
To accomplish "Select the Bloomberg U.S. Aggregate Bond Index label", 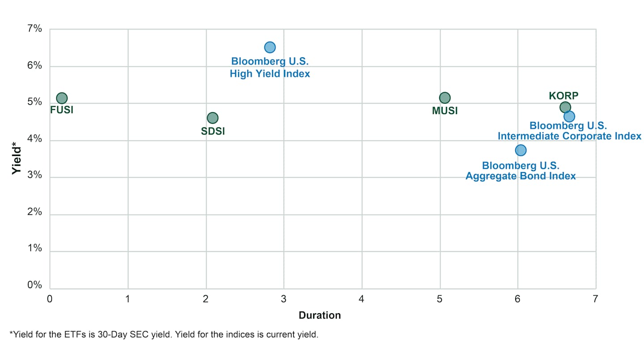I will 521,171.
